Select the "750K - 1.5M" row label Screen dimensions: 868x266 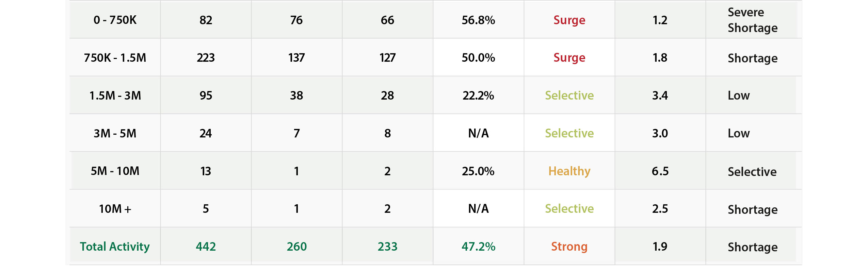point(115,58)
